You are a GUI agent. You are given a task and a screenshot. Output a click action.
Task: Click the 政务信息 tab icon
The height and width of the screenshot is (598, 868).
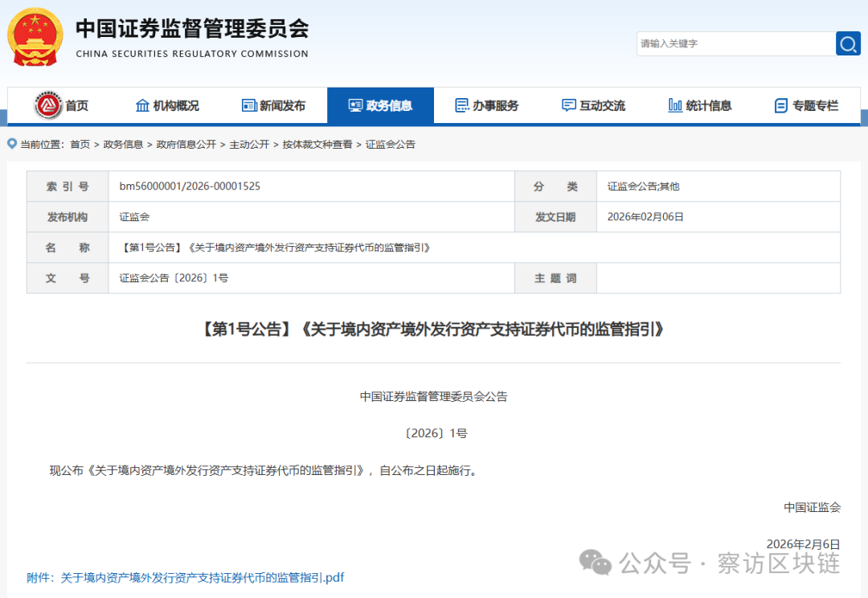pyautogui.click(x=355, y=105)
